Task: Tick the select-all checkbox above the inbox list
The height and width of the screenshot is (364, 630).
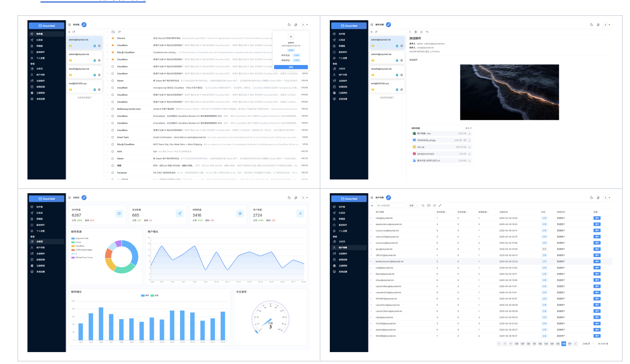Action: pyautogui.click(x=107, y=32)
